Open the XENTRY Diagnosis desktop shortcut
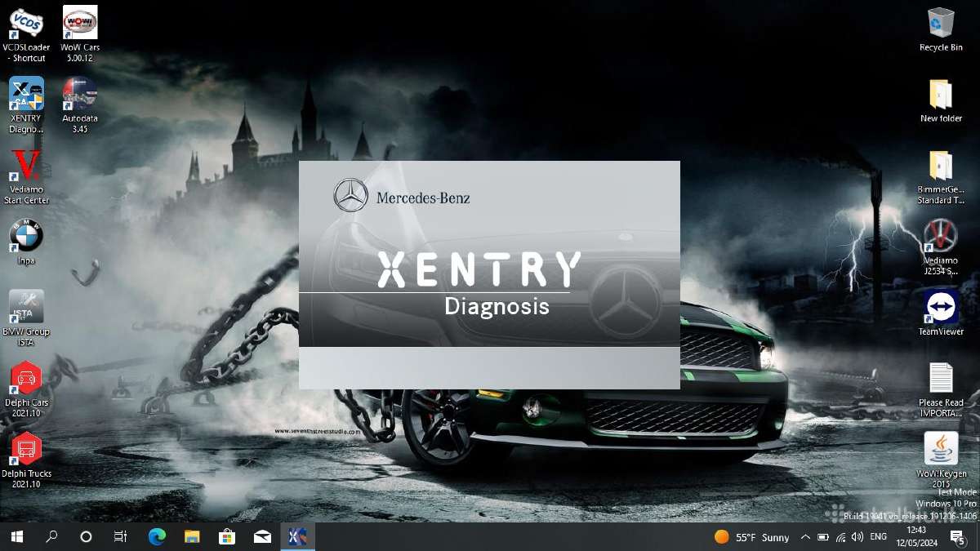 click(26, 105)
